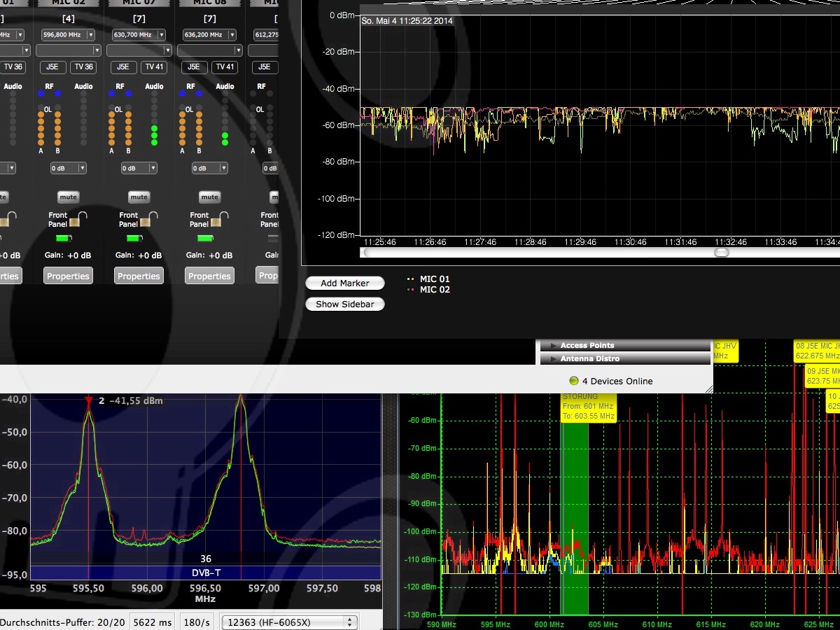Image resolution: width=840 pixels, height=630 pixels.
Task: Click the green STORUNG interference band
Action: pyautogui.click(x=575, y=518)
